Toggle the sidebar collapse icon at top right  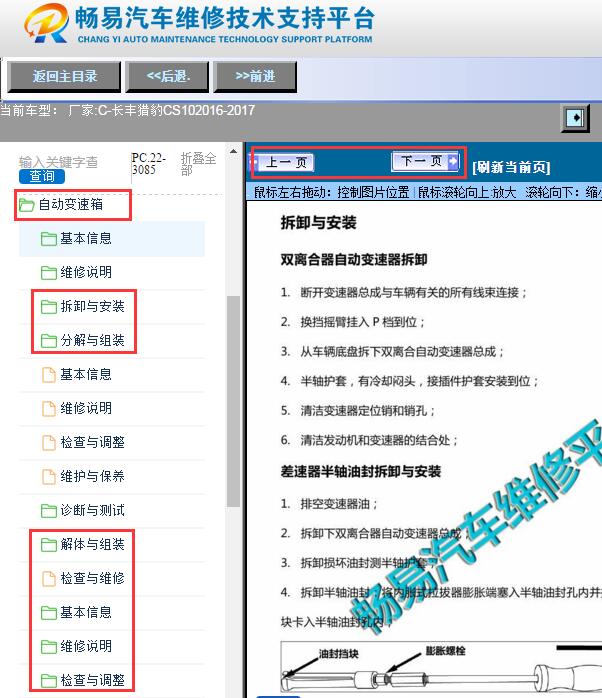(575, 118)
